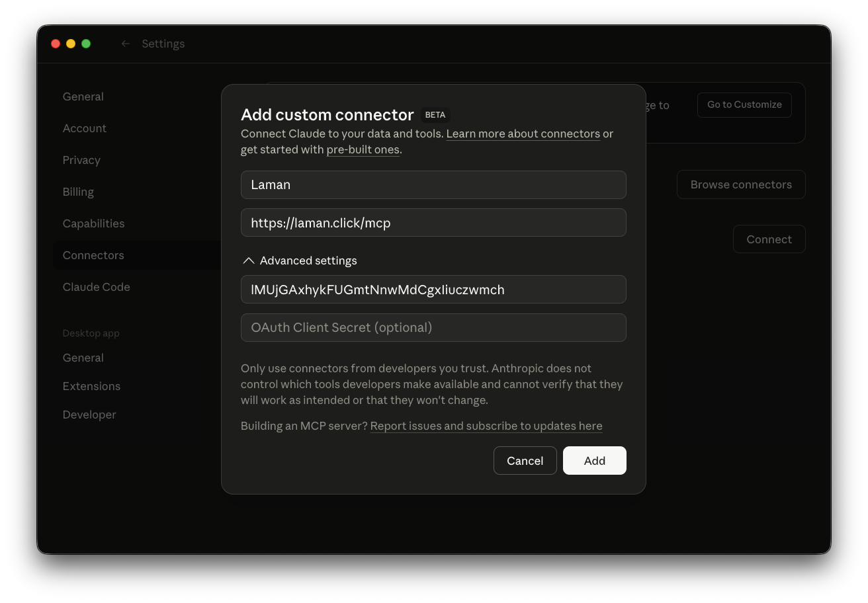Open the Extensions settings section

[x=91, y=386]
